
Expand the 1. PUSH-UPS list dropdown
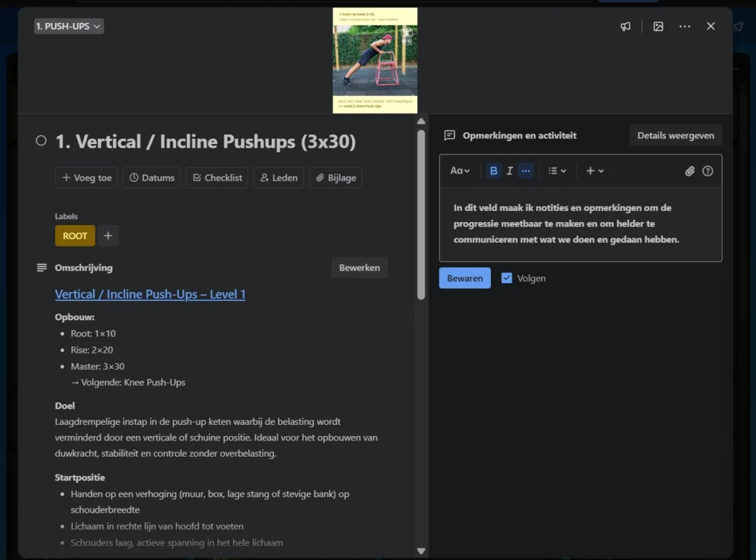[x=69, y=27]
